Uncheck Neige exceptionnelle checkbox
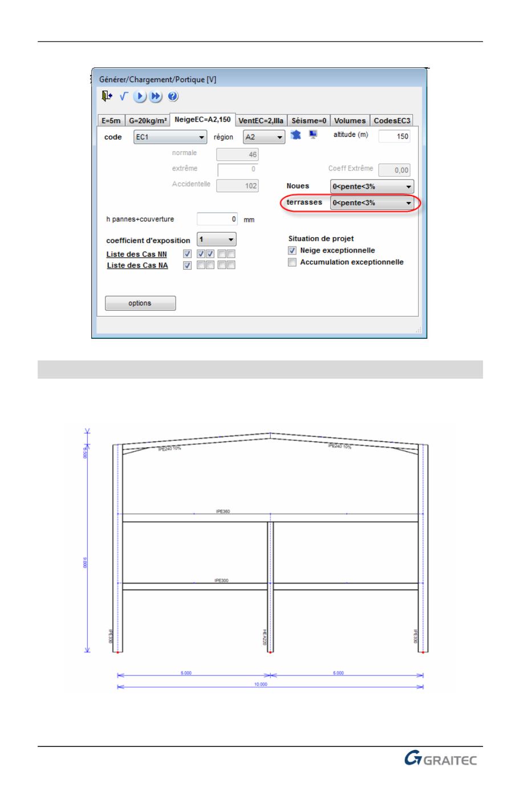Image resolution: width=532 pixels, height=791 pixels. 293,250
